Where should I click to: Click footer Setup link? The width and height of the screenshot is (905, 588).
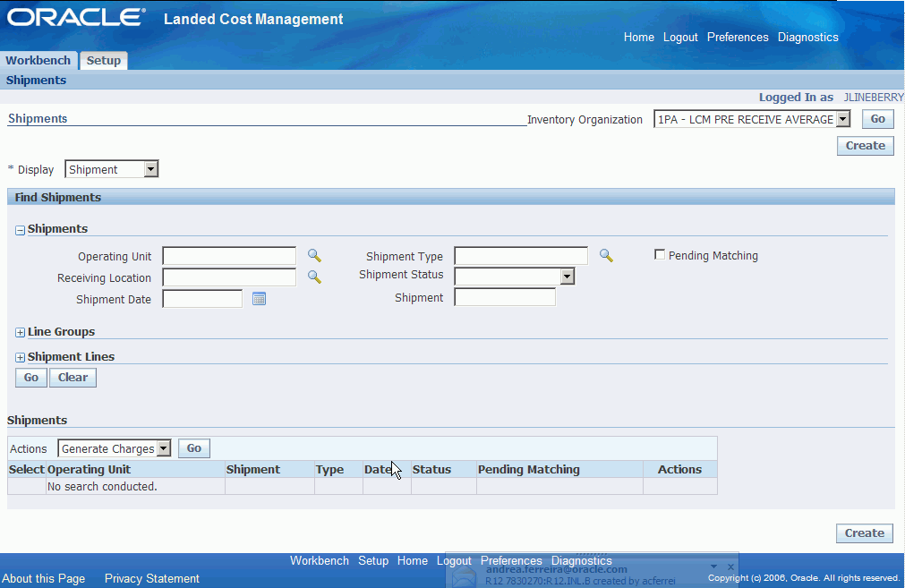(x=373, y=560)
